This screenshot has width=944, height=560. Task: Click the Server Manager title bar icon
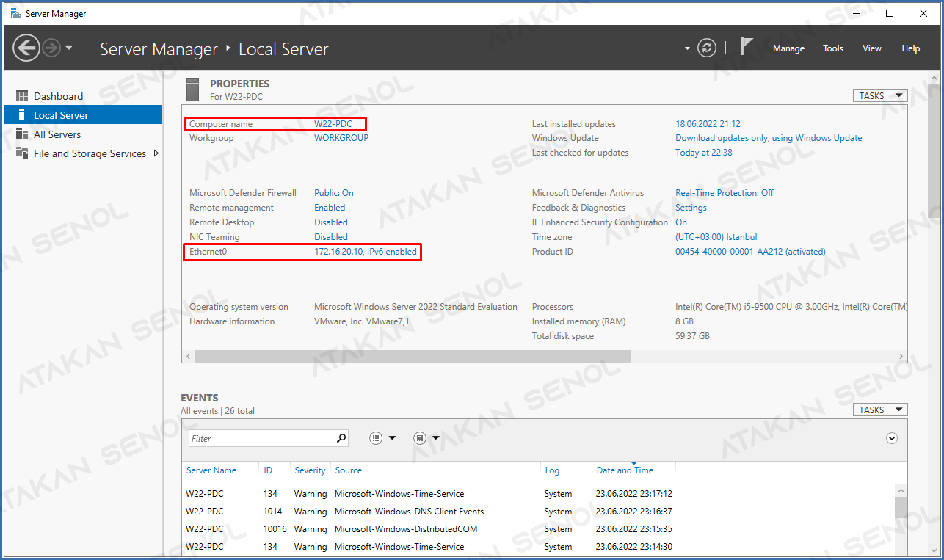coord(15,13)
